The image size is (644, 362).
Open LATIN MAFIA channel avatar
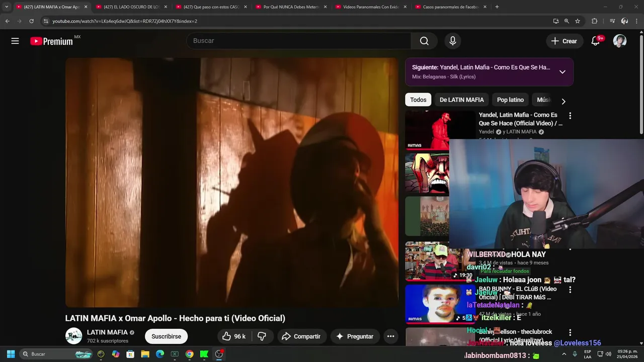(73, 336)
